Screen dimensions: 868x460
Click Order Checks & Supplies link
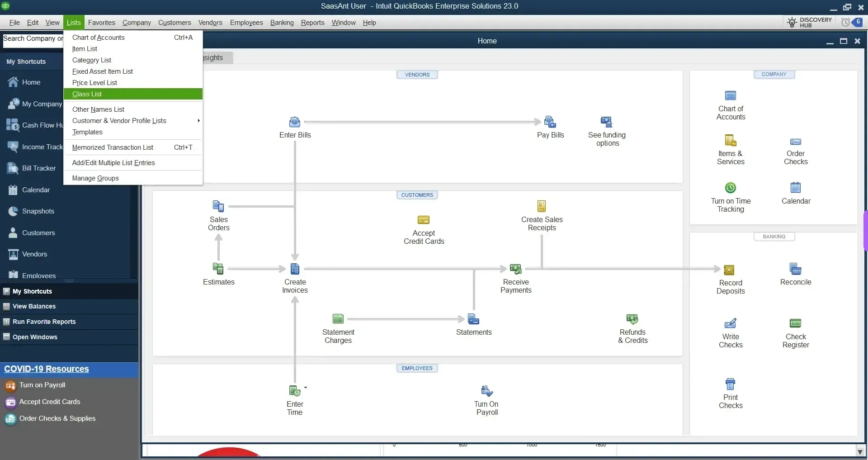[57, 419]
